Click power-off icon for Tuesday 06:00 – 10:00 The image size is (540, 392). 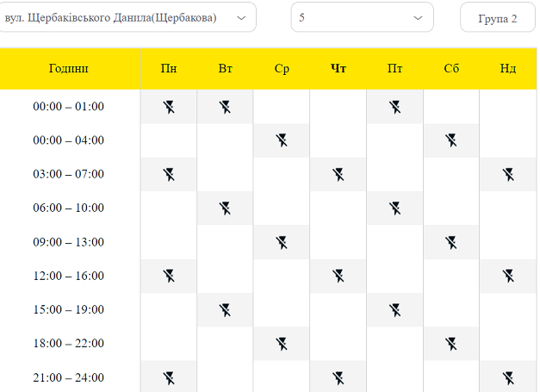[225, 208]
